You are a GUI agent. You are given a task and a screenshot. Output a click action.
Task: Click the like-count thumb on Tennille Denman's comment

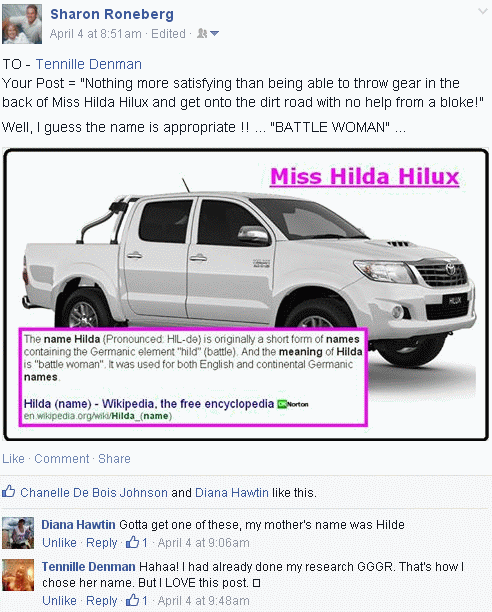(132, 600)
